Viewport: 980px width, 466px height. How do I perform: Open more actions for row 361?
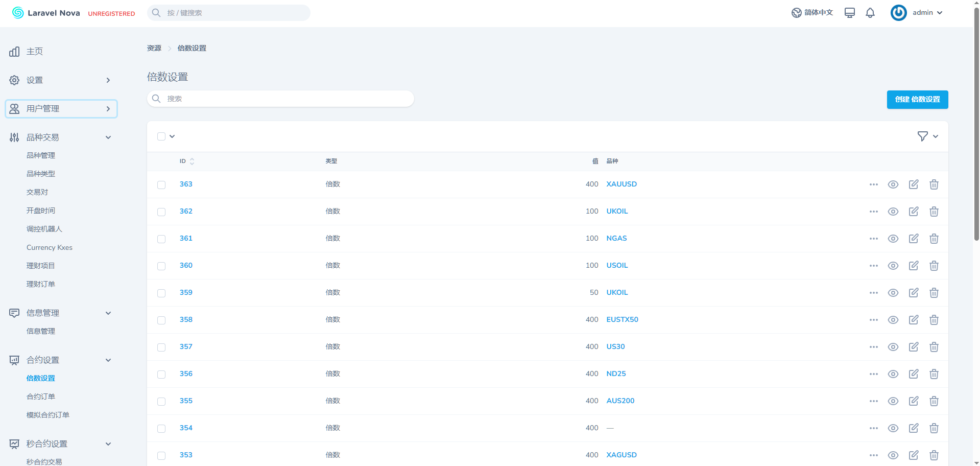tap(874, 239)
